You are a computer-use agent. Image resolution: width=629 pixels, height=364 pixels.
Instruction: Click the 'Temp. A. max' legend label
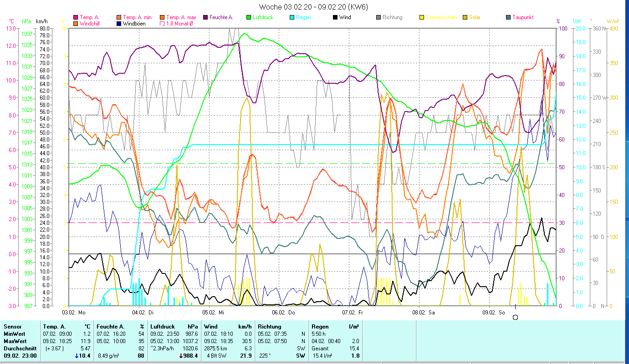[181, 17]
